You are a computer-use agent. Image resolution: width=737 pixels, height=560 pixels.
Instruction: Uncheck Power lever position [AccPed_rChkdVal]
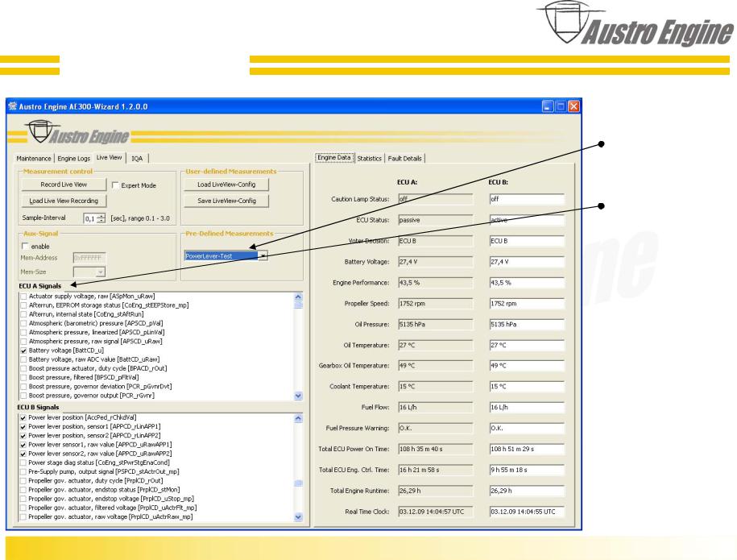tap(23, 418)
